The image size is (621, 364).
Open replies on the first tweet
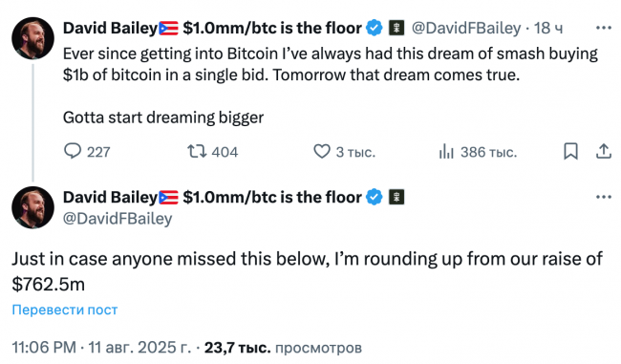87,152
